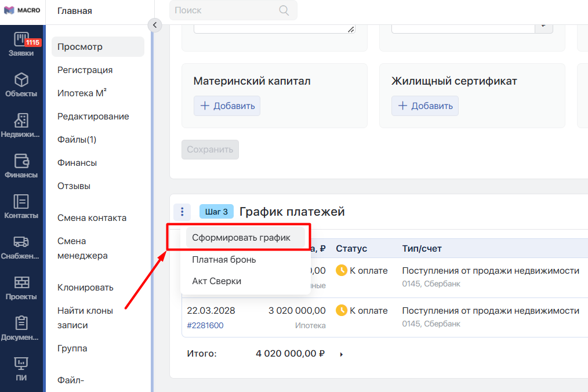Open the Заявки section icon
Screen dimensions: 588x392
pyautogui.click(x=21, y=39)
